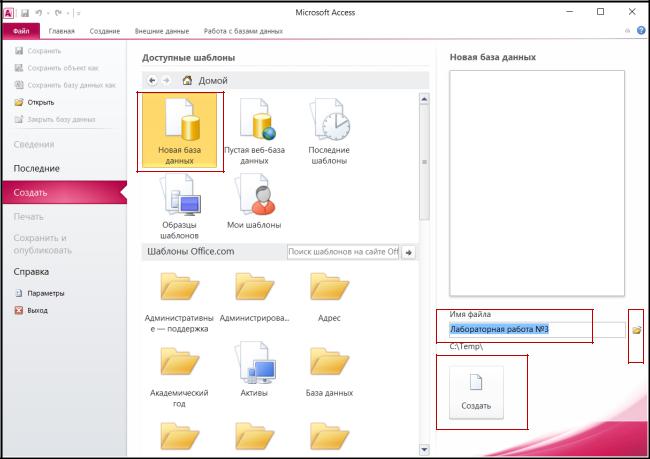650x459 pixels.
Task: Open the База данных folder
Action: pos(329,372)
